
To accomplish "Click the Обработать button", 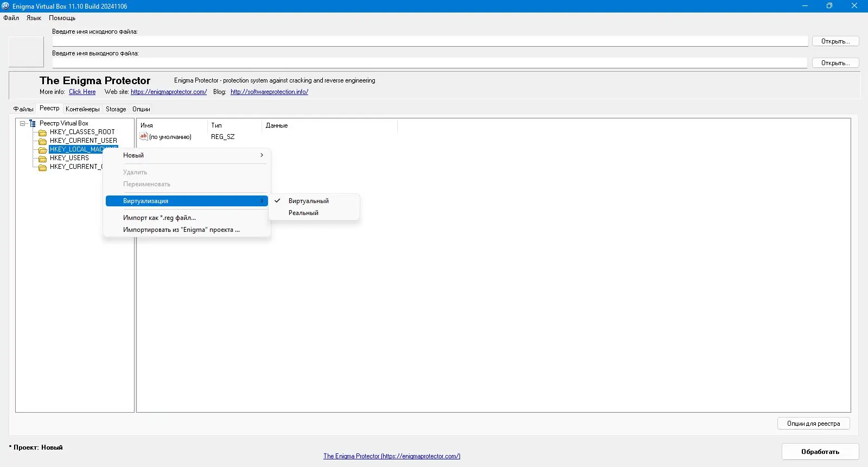I will [820, 452].
